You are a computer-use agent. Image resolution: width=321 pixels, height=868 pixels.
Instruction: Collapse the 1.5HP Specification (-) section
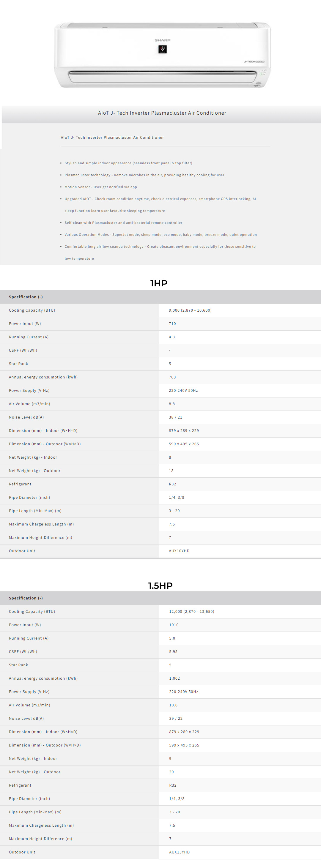[x=26, y=598]
